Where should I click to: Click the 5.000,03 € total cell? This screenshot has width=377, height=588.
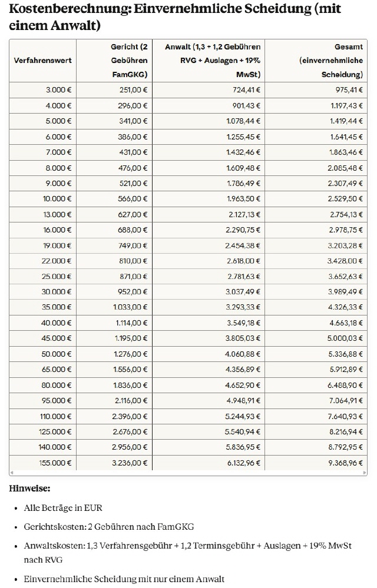[345, 338]
